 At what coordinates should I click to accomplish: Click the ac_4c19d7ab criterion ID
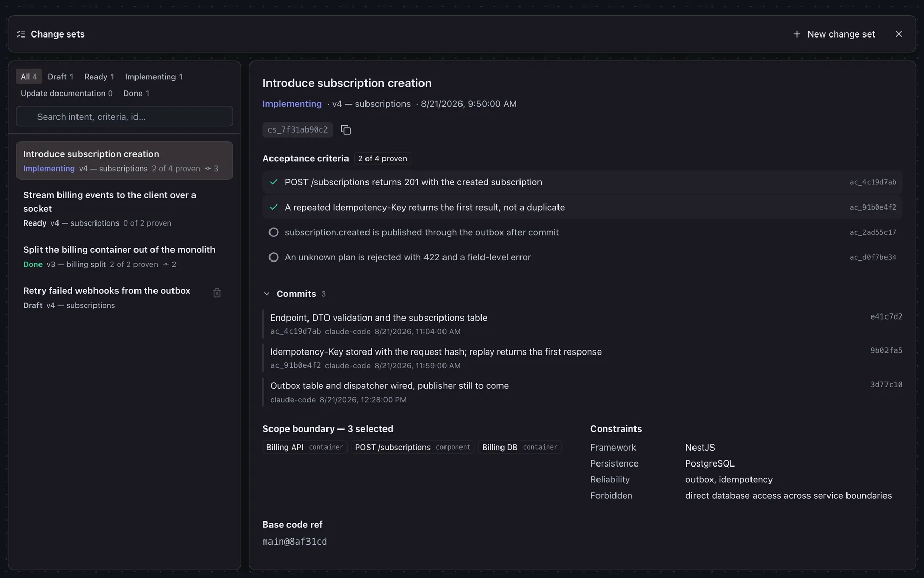(x=873, y=182)
